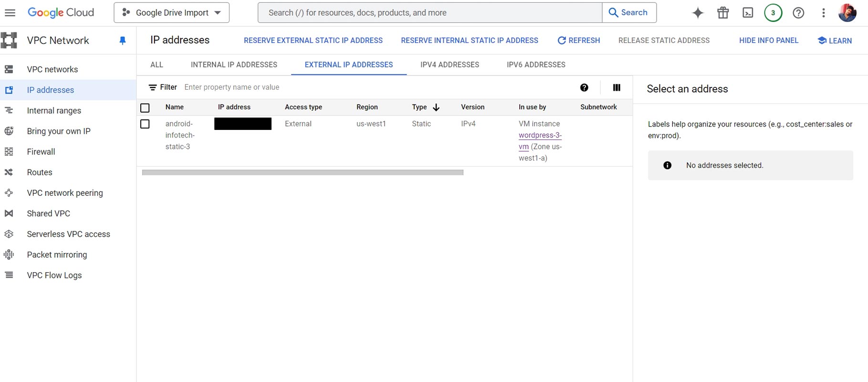Unpin VPC Network with pin icon
This screenshot has height=382, width=868.
(x=123, y=41)
